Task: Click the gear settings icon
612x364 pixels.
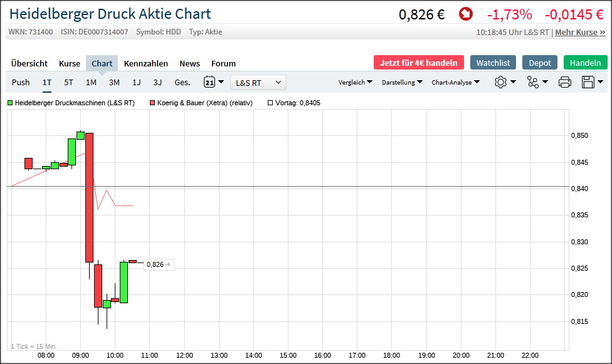Action: point(500,82)
